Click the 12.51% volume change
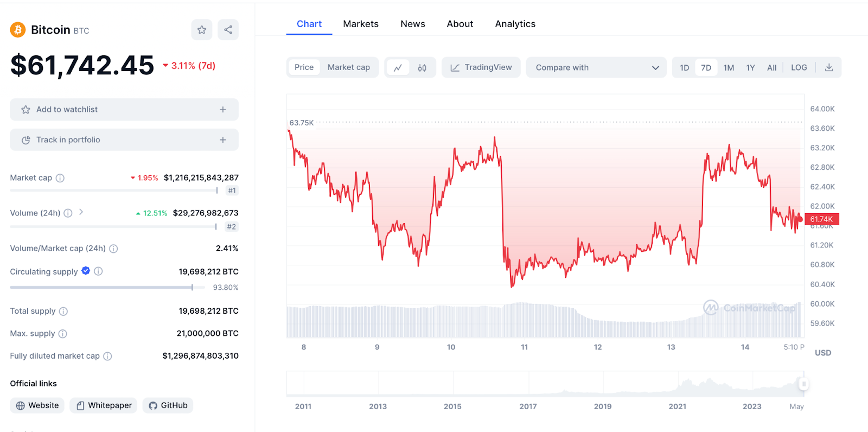Viewport: 868px width, 432px height. click(x=155, y=213)
